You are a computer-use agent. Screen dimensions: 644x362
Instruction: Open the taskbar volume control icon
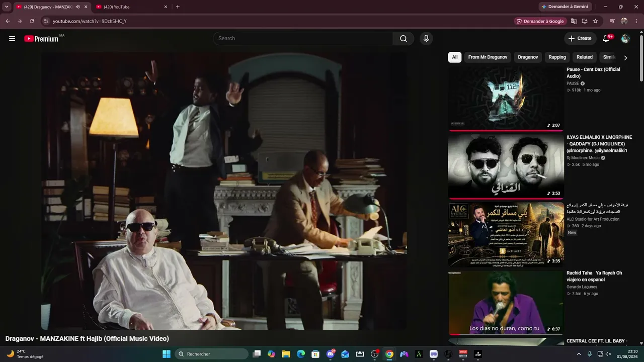click(x=609, y=354)
